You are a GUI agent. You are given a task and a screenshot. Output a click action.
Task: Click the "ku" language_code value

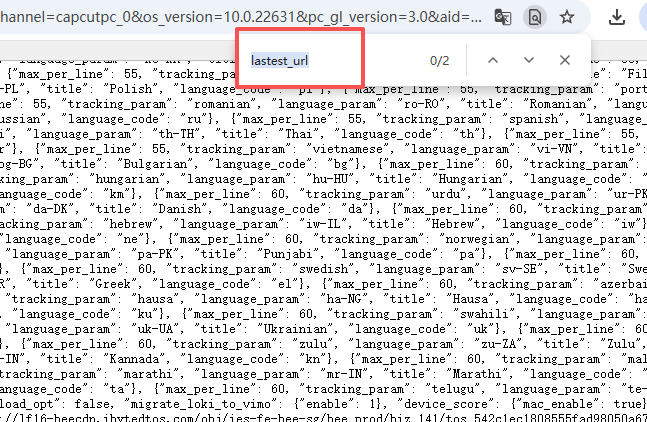(x=145, y=314)
